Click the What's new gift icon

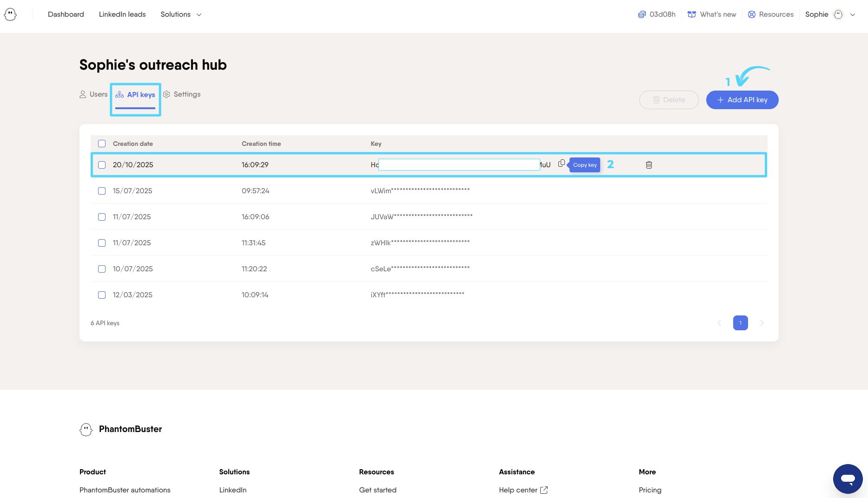point(692,14)
